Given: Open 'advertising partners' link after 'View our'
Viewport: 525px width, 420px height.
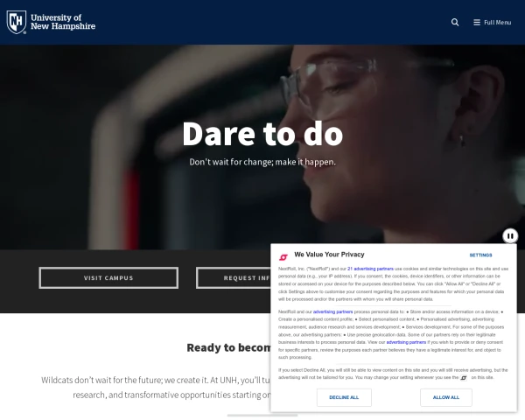Looking at the screenshot, I should point(406,342).
